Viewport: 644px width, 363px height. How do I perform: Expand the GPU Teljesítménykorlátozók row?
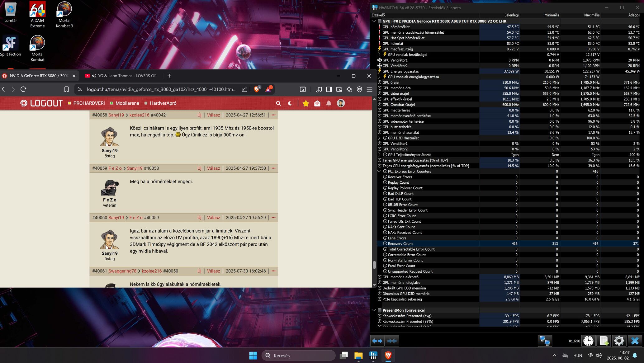tap(379, 155)
